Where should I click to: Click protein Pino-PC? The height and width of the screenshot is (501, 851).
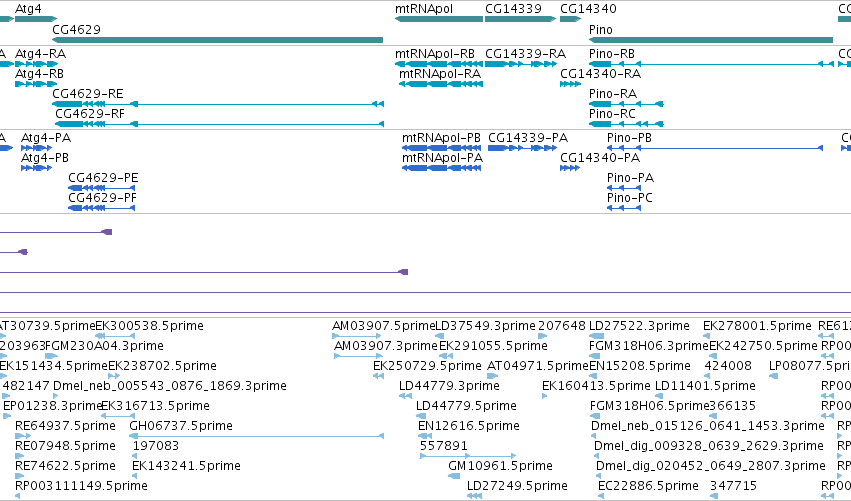(x=630, y=198)
